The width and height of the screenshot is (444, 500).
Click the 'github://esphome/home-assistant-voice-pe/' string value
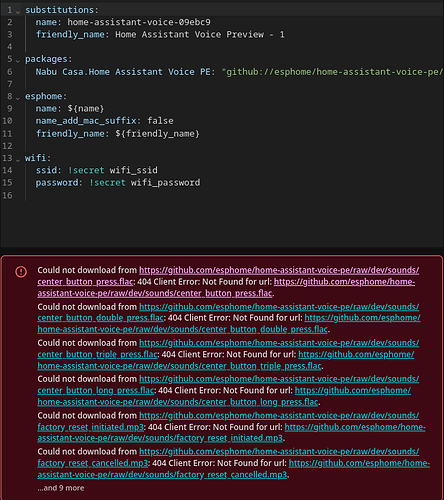pyautogui.click(x=333, y=72)
